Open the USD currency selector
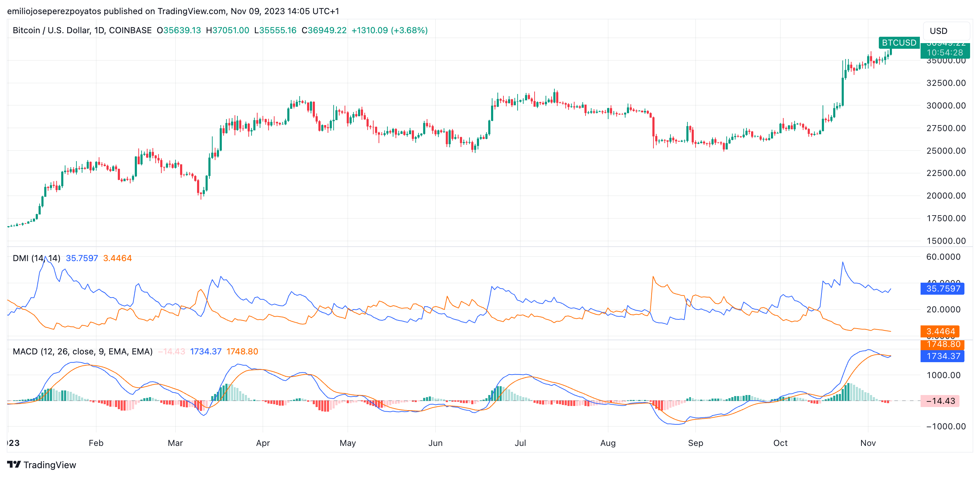The image size is (980, 477). click(946, 31)
